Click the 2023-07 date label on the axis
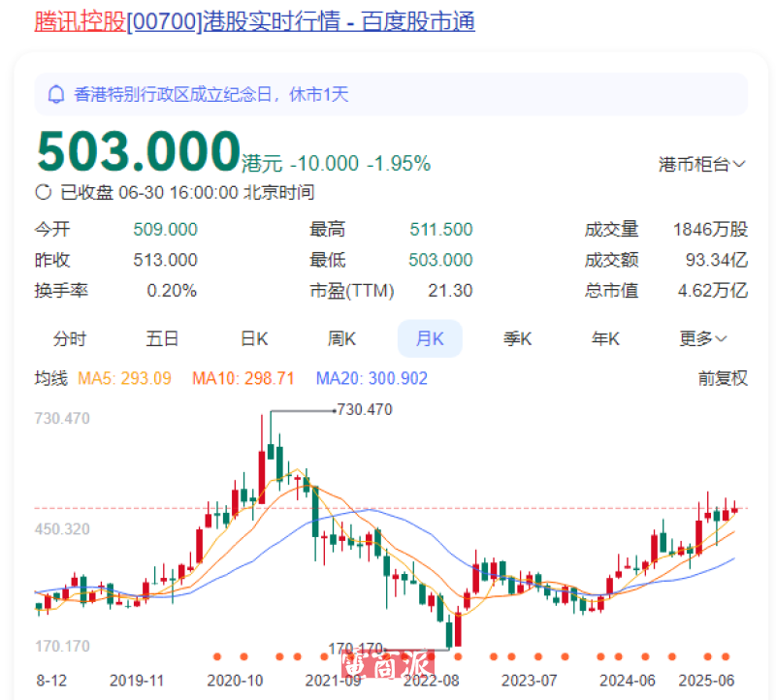This screenshot has height=700, width=776. click(x=529, y=681)
